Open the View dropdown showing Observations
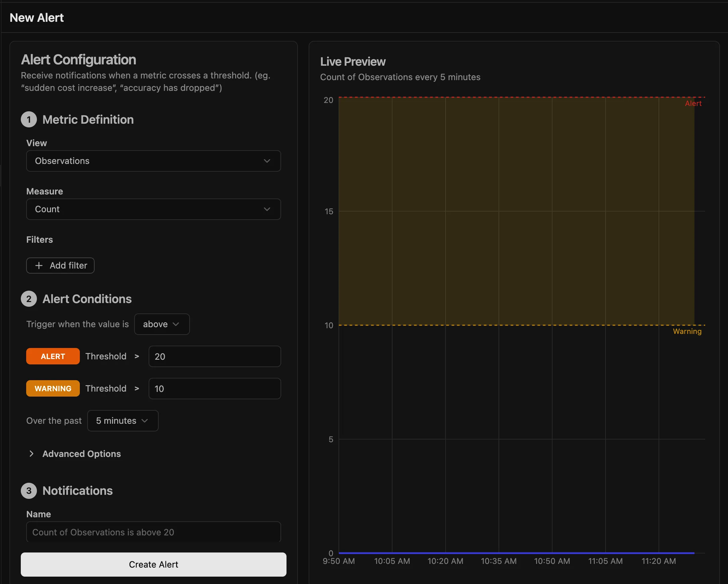 tap(153, 161)
